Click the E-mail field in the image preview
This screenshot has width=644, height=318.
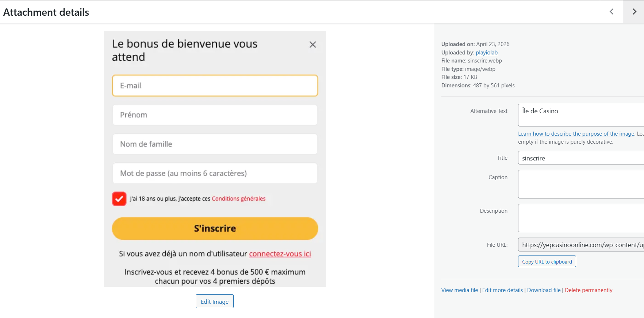point(215,86)
